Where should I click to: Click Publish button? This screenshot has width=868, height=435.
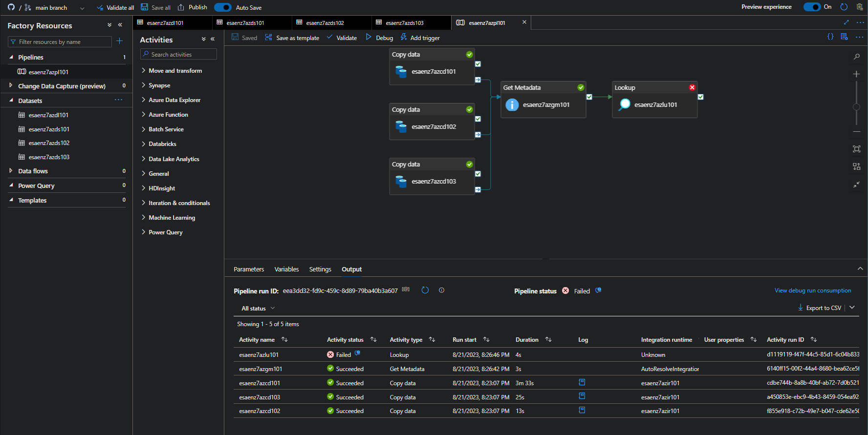pos(193,7)
